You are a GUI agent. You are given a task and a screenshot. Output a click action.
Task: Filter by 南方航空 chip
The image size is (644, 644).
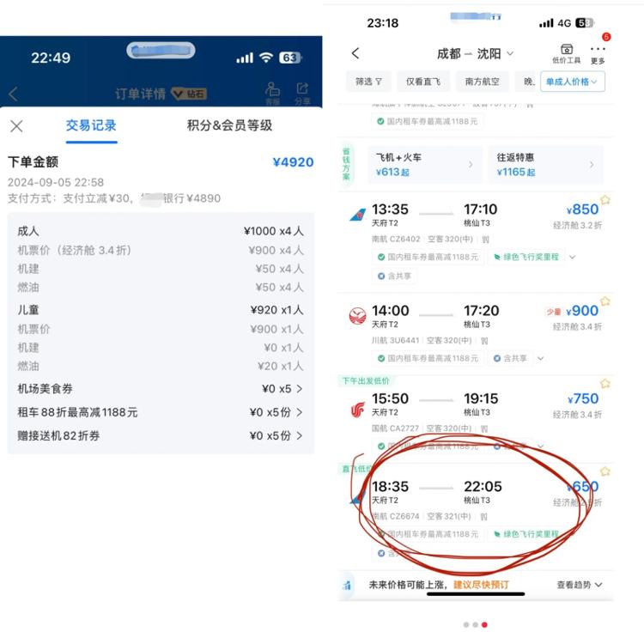point(483,82)
